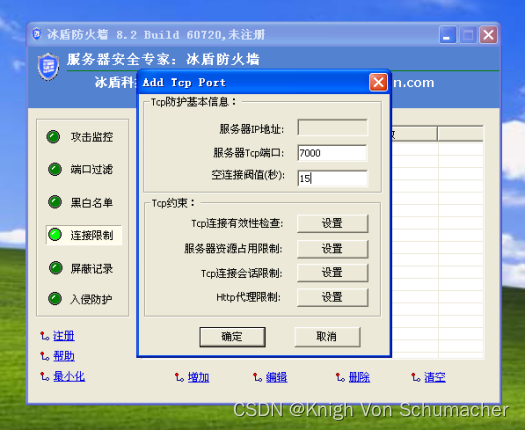Click the green indicator beside 屏蔽记录
This screenshot has height=430, width=525.
[56, 268]
